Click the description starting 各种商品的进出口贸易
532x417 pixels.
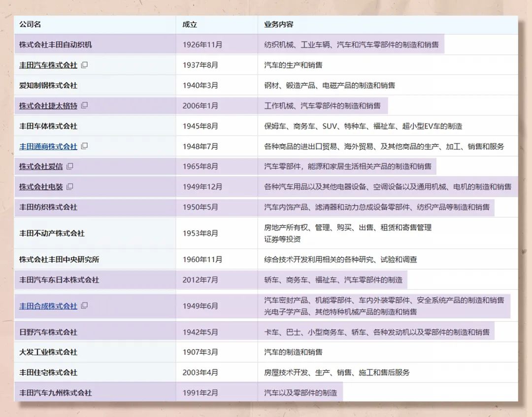[x=384, y=146]
